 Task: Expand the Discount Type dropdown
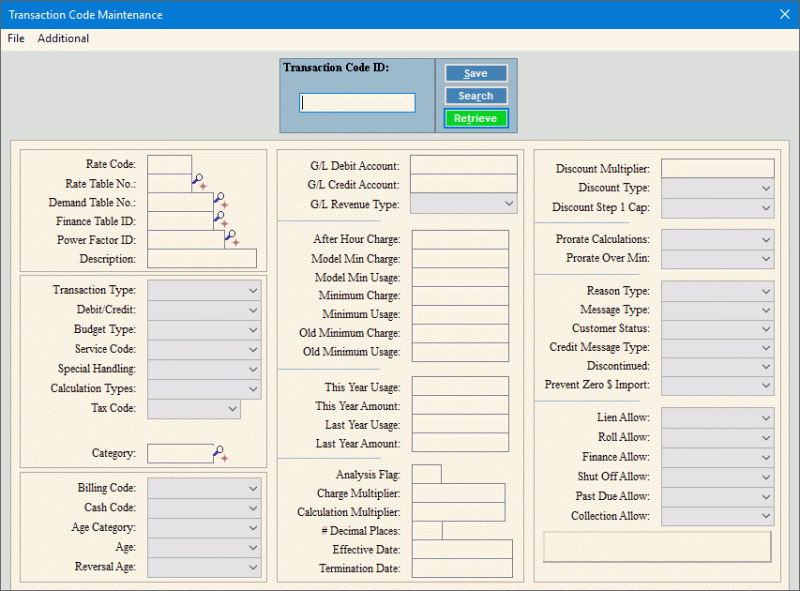click(x=718, y=188)
